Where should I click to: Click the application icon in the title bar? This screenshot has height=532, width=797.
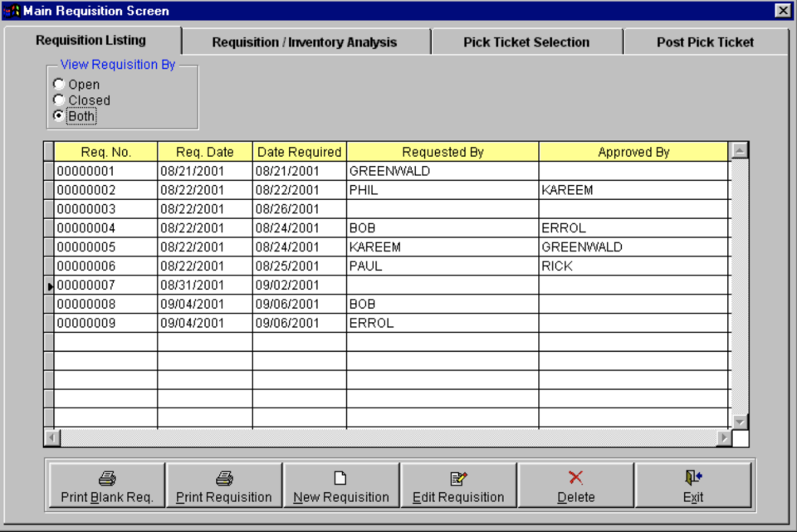(x=12, y=10)
